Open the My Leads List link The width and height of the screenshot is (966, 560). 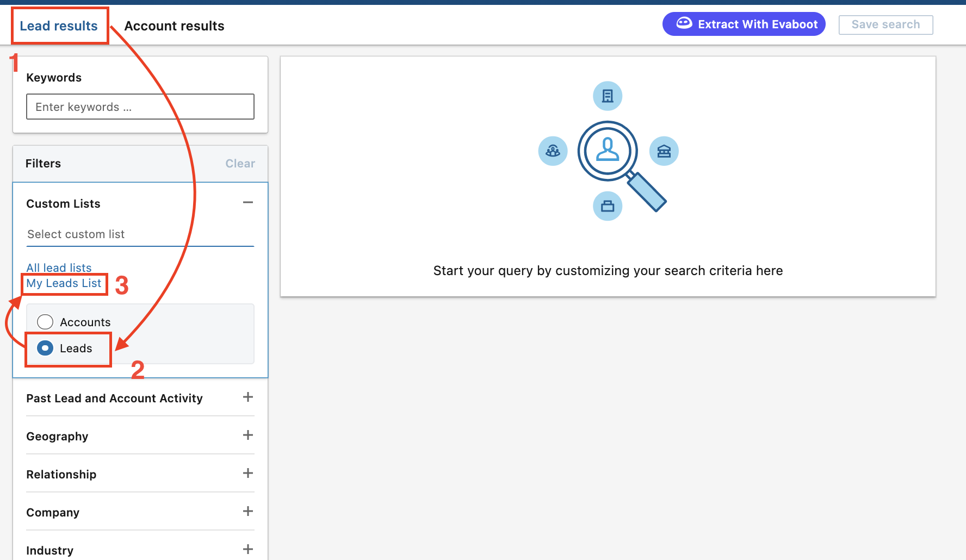pyautogui.click(x=64, y=283)
